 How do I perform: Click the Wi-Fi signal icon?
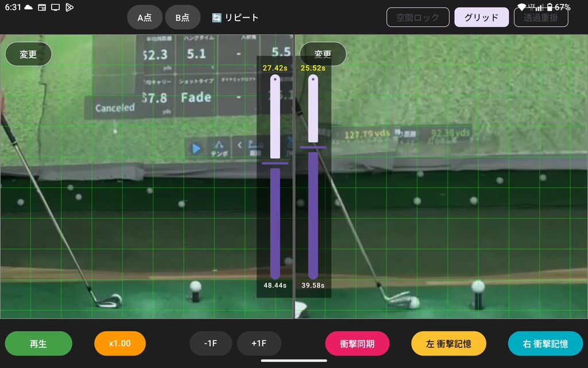521,7
